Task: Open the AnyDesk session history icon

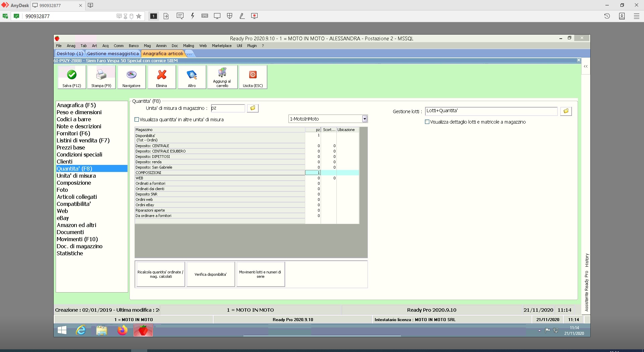Action: click(607, 16)
